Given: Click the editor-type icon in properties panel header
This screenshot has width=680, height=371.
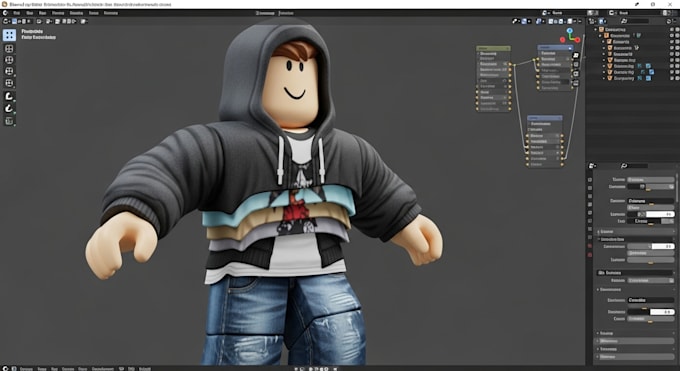Looking at the screenshot, I should [x=592, y=166].
